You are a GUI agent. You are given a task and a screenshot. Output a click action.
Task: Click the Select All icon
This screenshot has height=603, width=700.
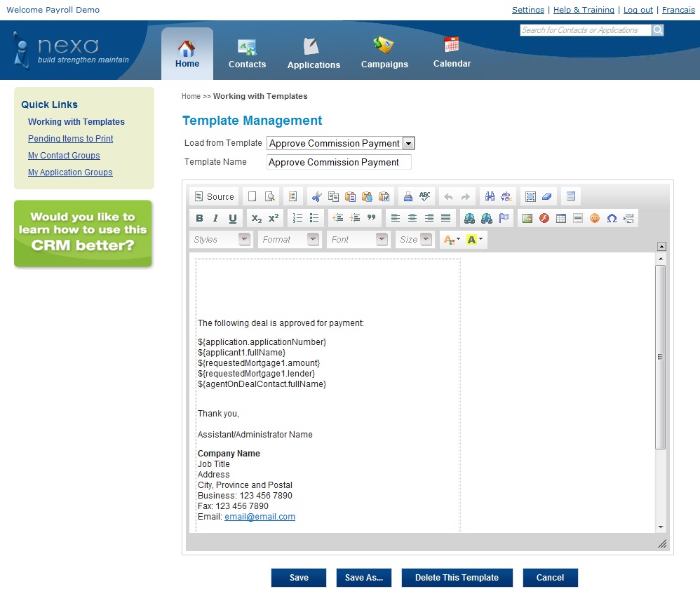tap(530, 196)
